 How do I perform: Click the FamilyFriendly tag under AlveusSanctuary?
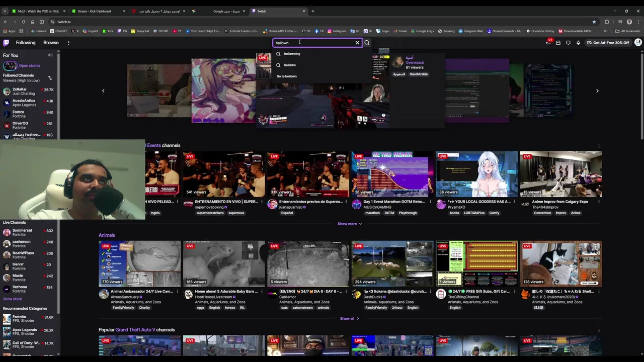[123, 308]
